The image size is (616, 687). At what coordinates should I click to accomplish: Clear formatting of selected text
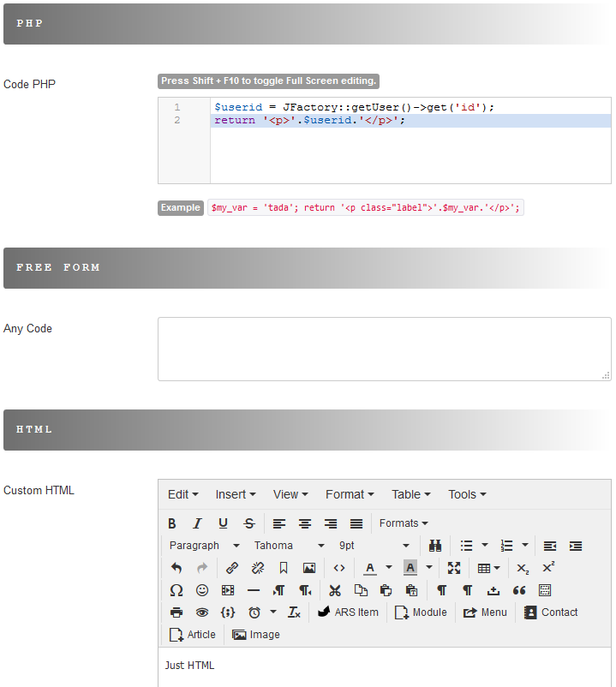pos(294,612)
